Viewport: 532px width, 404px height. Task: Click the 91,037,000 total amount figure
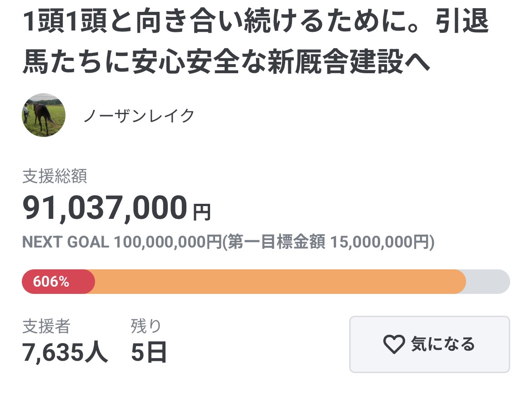tap(105, 208)
